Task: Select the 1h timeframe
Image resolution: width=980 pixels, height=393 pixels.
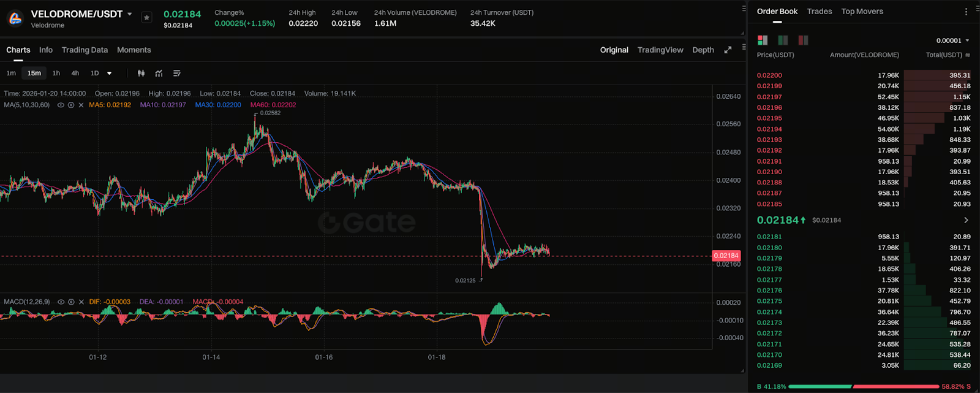Action: (56, 73)
